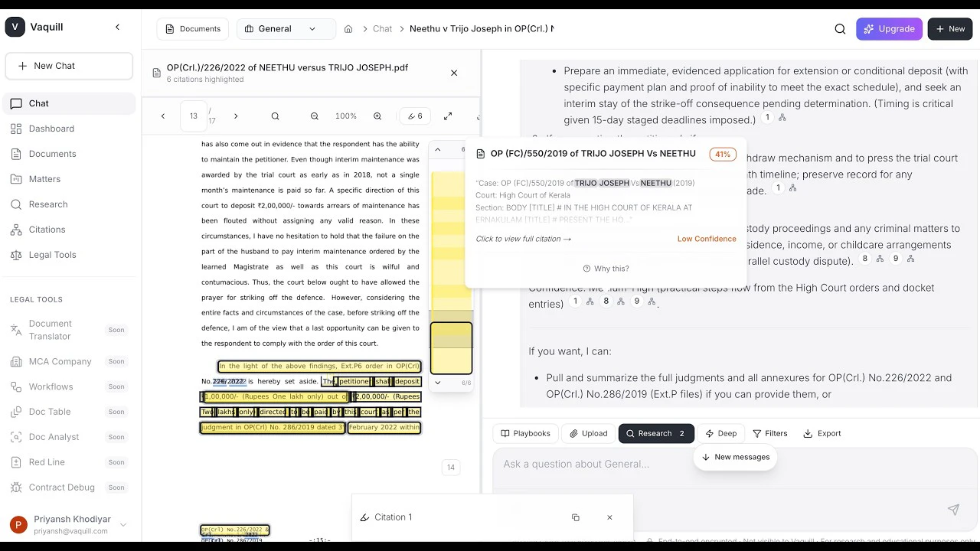The image size is (980, 551).
Task: Open Research in the sidebar
Action: pos(70,204)
